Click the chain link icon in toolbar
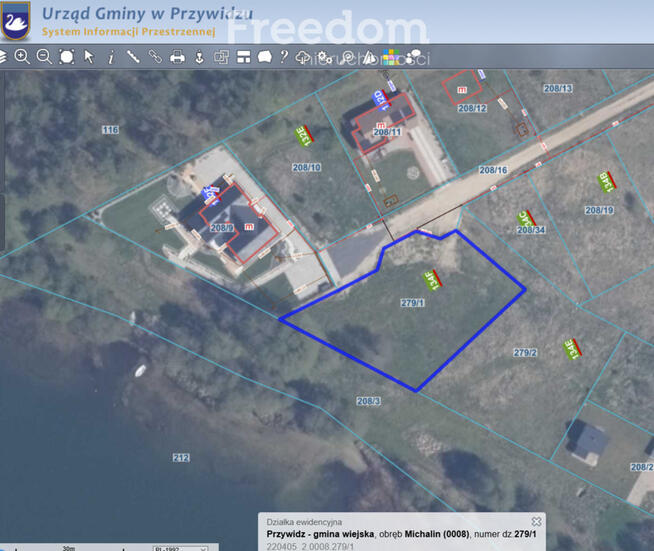 pos(155,57)
